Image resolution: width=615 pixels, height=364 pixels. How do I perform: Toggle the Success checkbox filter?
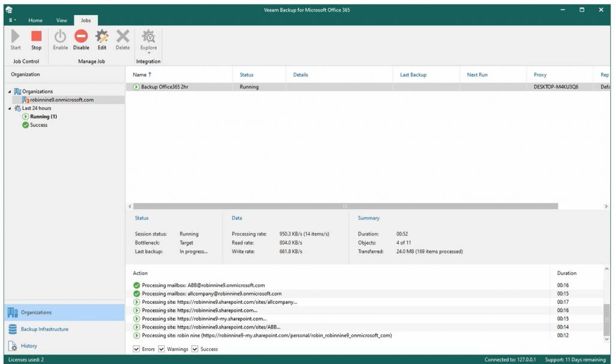tap(195, 349)
